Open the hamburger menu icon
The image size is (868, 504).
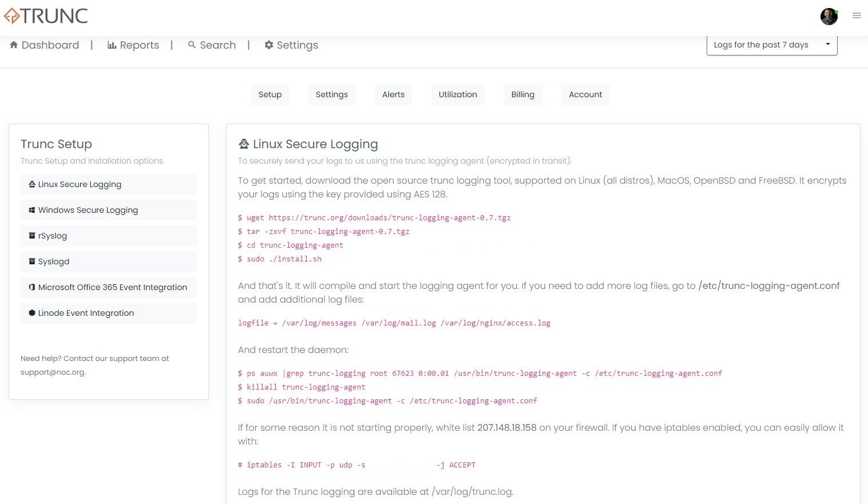click(x=857, y=15)
